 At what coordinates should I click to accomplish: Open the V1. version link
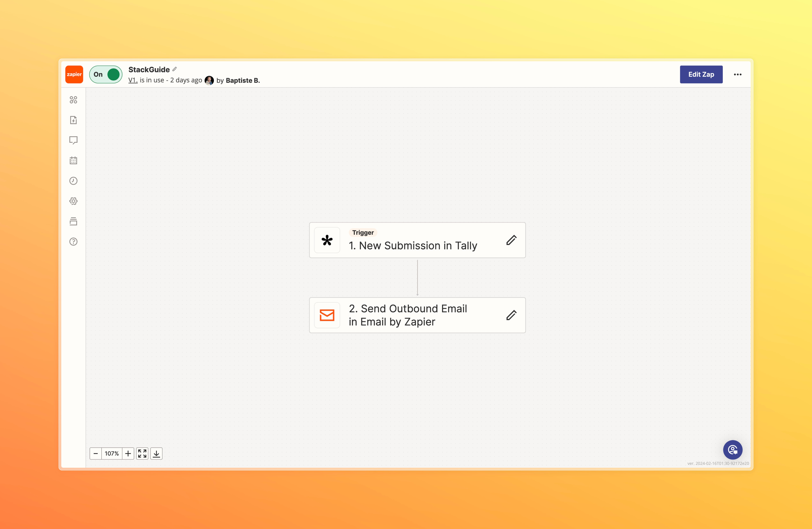click(x=133, y=80)
